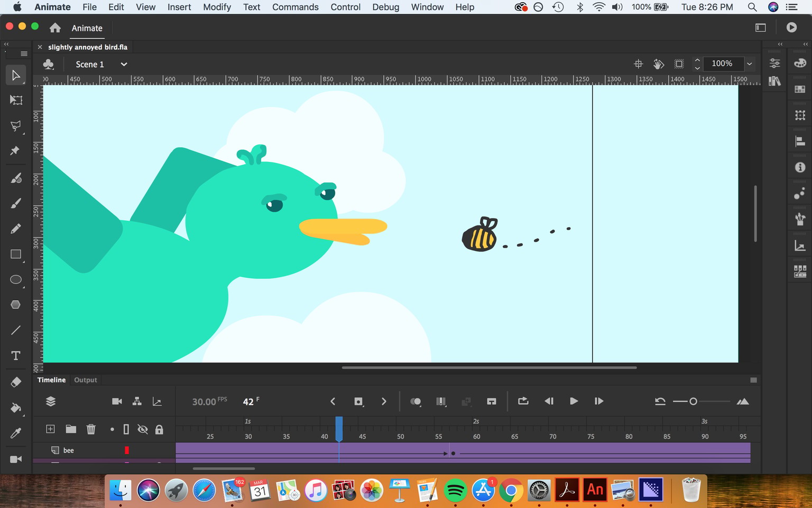Viewport: 812px width, 508px height.
Task: Click the Rotation tool icon above stage
Action: point(658,64)
